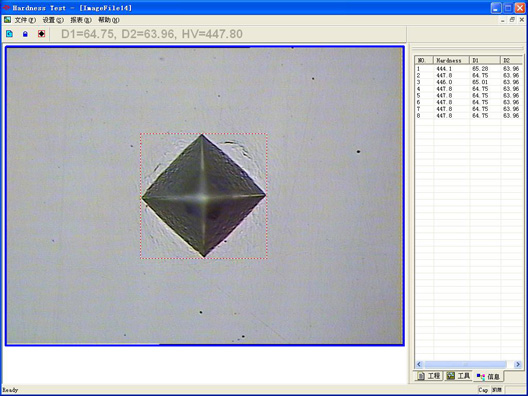
Task: Open the 文件 menu
Action: 25,20
